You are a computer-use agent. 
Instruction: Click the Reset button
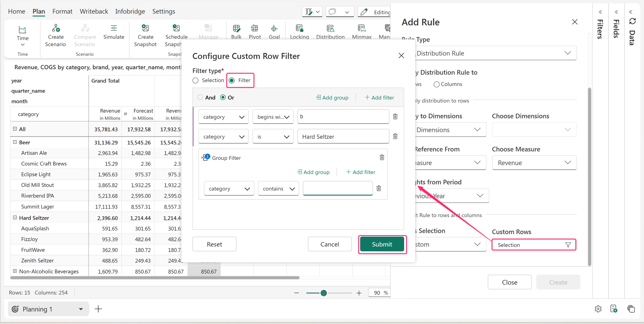(214, 244)
